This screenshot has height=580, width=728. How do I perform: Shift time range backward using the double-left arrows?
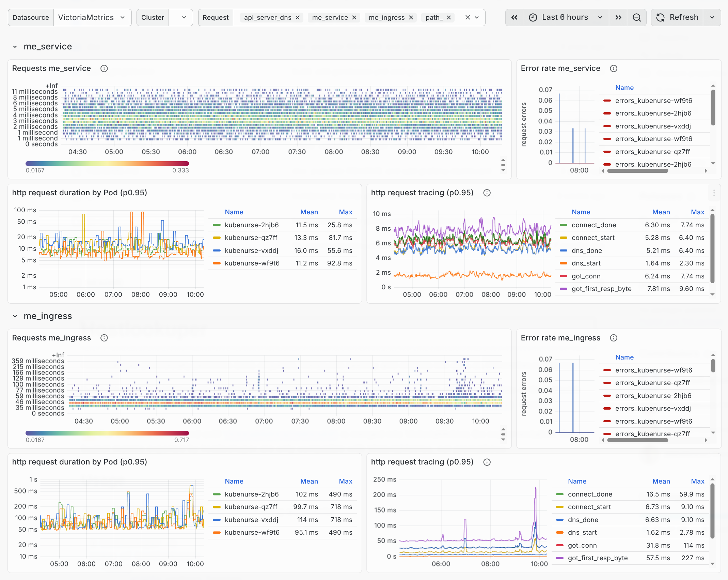click(x=514, y=17)
